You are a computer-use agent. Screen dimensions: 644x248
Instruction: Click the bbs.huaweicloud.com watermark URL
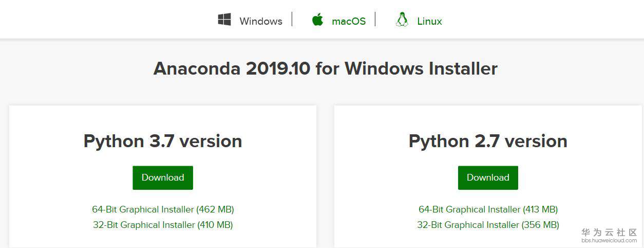pyautogui.click(x=609, y=240)
